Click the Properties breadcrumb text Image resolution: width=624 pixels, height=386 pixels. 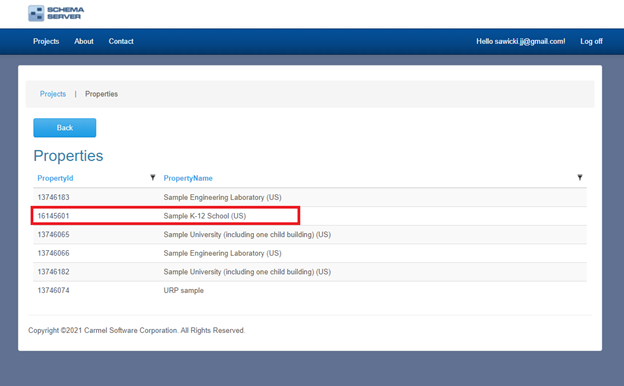101,94
